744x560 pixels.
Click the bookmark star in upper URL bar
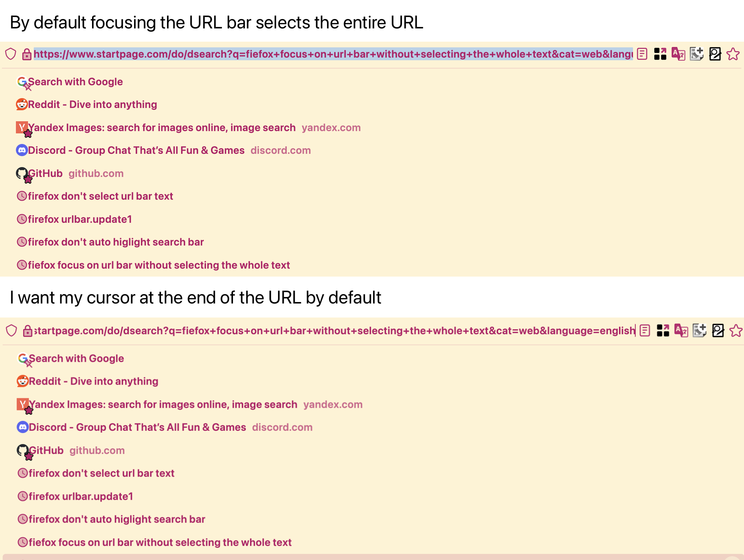click(x=733, y=54)
